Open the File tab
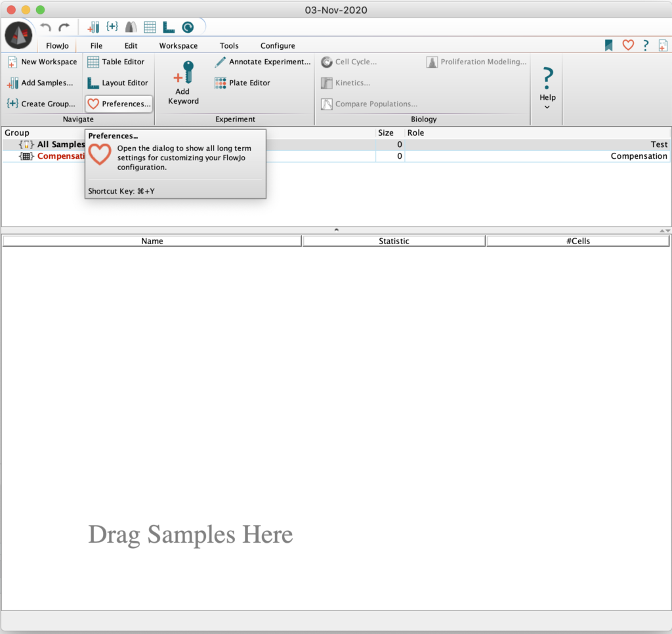Viewport: 672px width, 634px height. tap(96, 45)
